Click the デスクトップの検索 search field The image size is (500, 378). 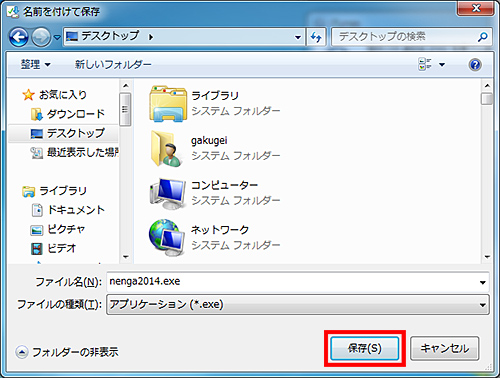click(412, 37)
